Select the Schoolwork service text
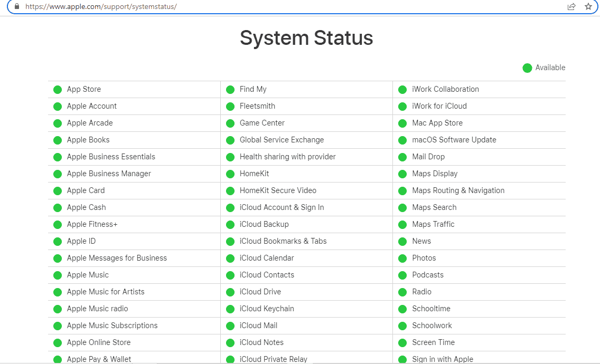 [x=432, y=325]
